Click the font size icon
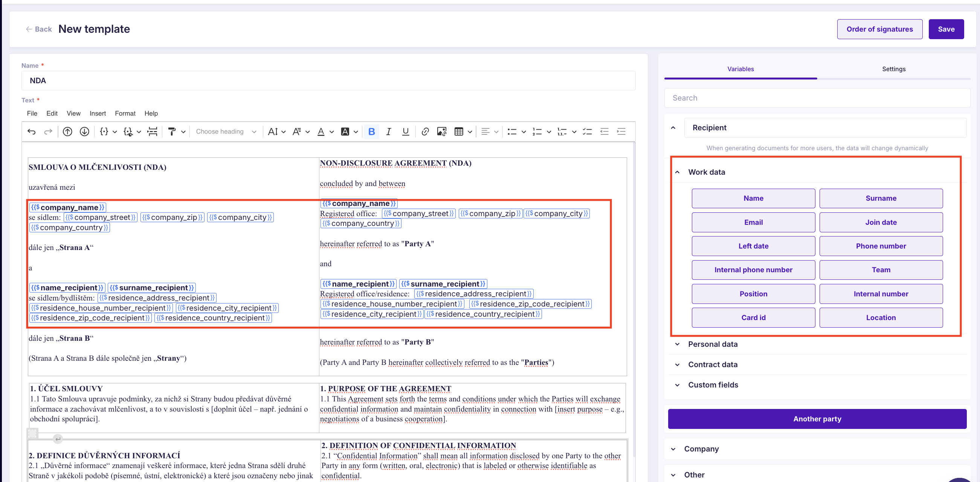 click(272, 132)
